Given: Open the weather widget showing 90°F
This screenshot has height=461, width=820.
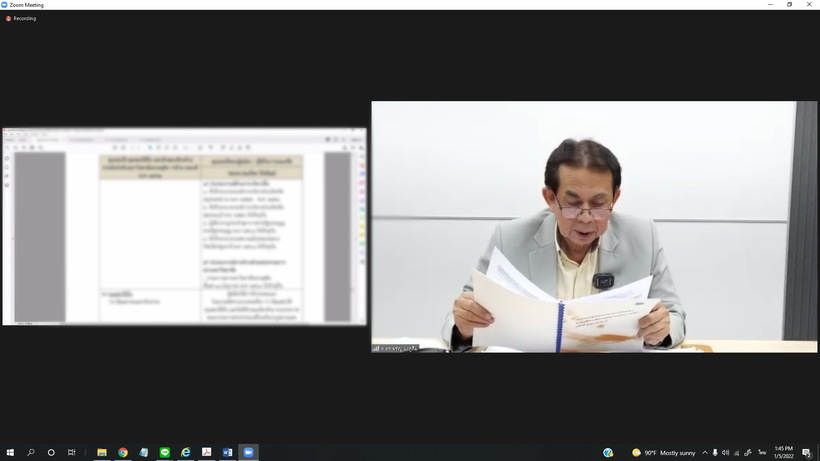Looking at the screenshot, I should pyautogui.click(x=664, y=452).
